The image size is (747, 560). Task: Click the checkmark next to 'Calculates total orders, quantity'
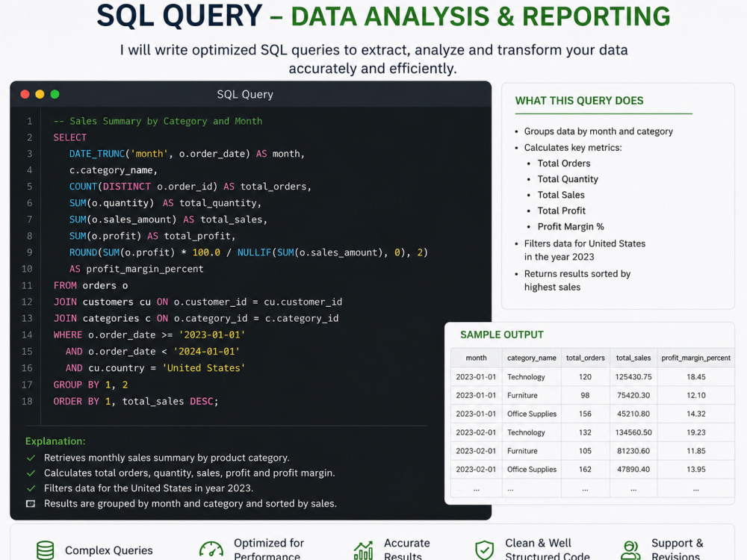pos(31,473)
